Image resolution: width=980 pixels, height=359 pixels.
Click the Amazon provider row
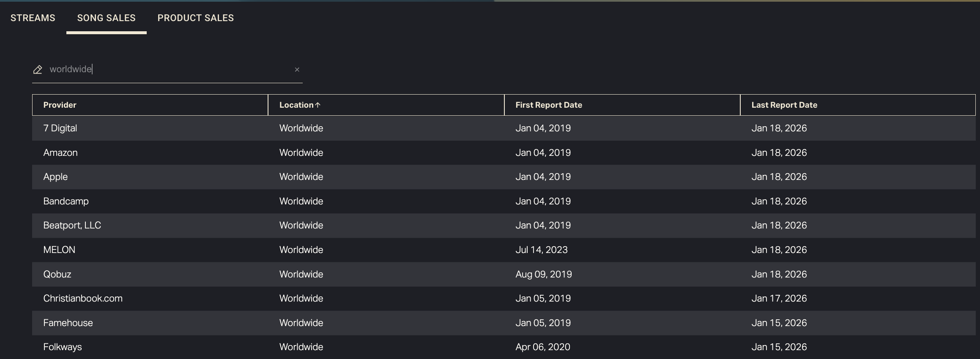60,153
